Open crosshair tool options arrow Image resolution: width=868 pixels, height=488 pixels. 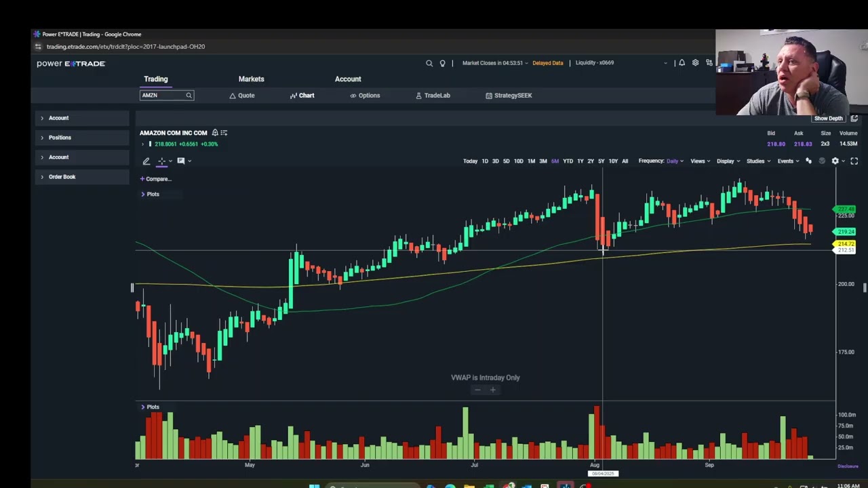(x=170, y=161)
